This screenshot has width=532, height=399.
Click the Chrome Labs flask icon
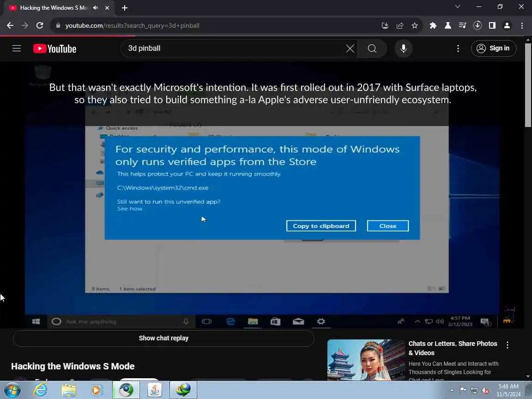448,25
